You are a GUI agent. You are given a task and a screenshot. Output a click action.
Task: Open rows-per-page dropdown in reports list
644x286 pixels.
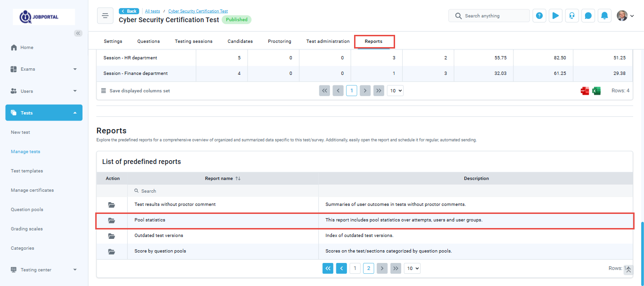pyautogui.click(x=412, y=268)
